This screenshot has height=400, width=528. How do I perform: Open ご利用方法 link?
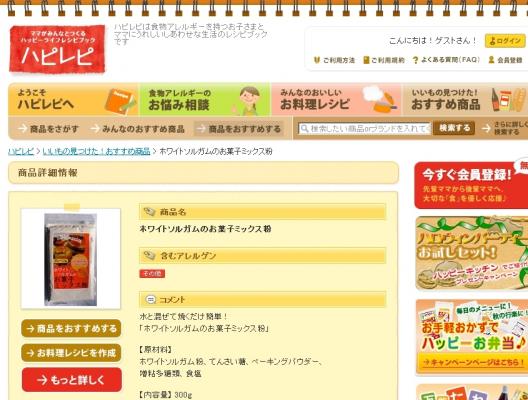click(334, 60)
